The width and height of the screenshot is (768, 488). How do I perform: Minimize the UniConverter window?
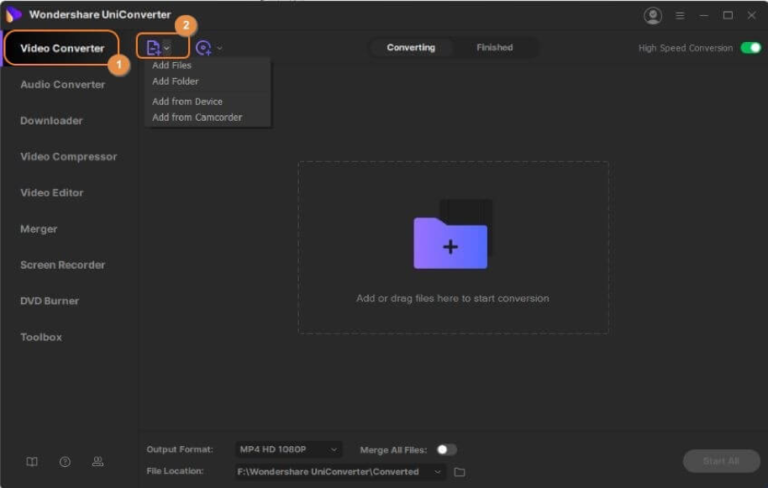point(704,16)
